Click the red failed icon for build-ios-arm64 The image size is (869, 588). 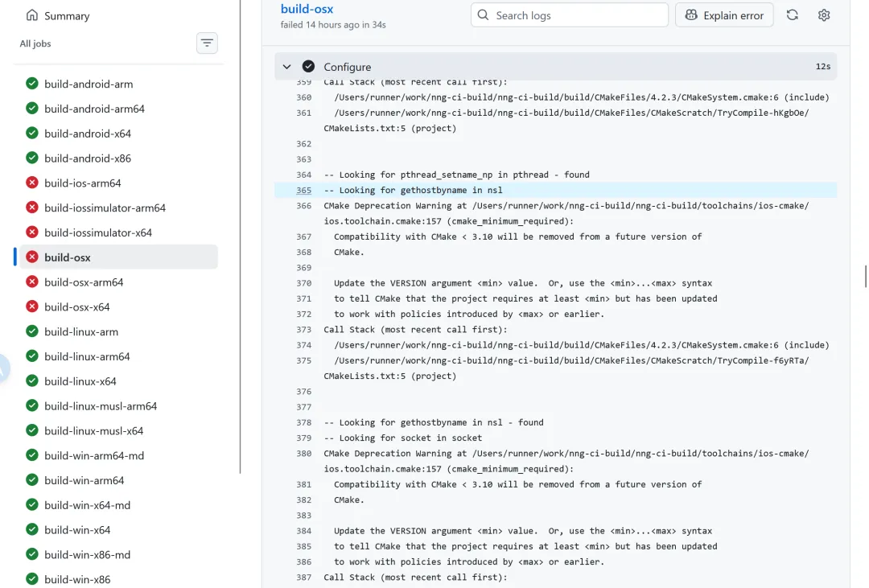coord(32,183)
